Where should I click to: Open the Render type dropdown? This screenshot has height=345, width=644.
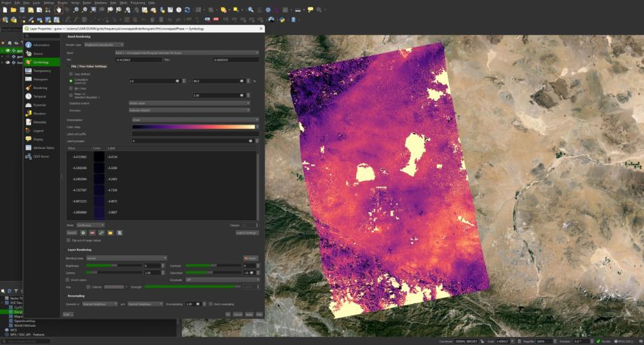[x=104, y=44]
